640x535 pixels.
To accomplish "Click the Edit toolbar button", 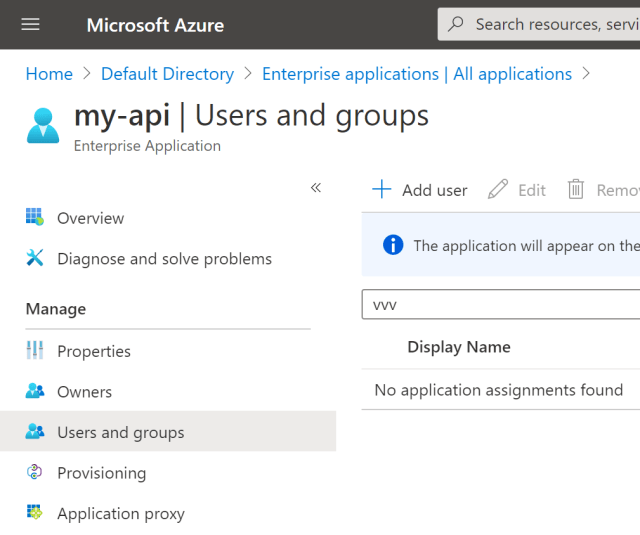I will tap(517, 190).
